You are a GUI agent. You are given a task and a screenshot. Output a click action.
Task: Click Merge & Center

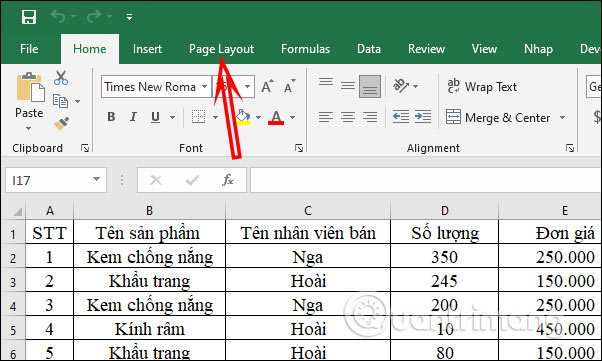(498, 118)
